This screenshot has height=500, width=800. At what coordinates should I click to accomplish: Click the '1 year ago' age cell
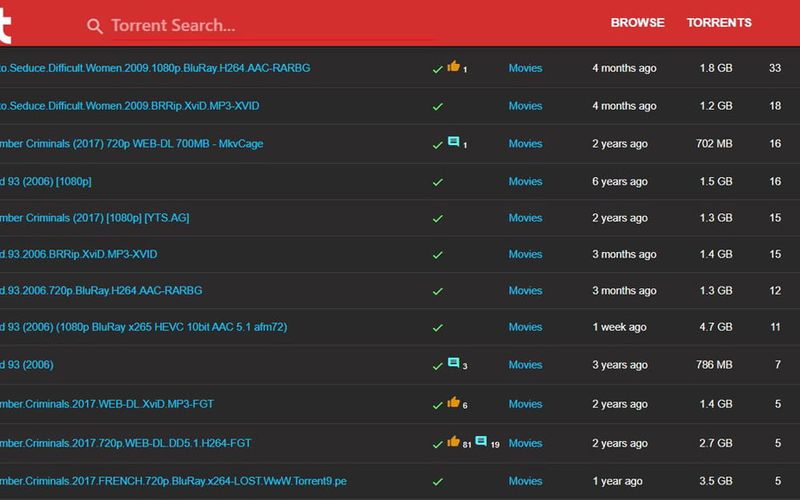pyautogui.click(x=617, y=481)
